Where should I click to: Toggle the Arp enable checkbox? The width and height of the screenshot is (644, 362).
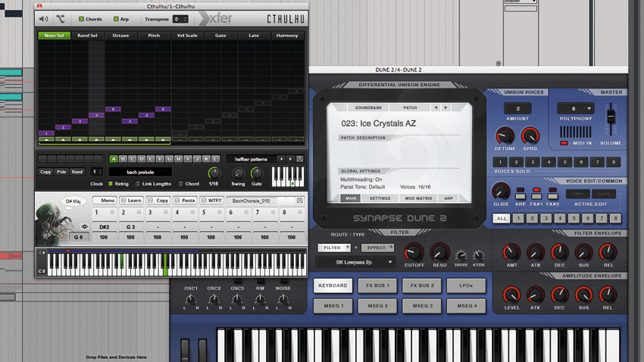[116, 19]
